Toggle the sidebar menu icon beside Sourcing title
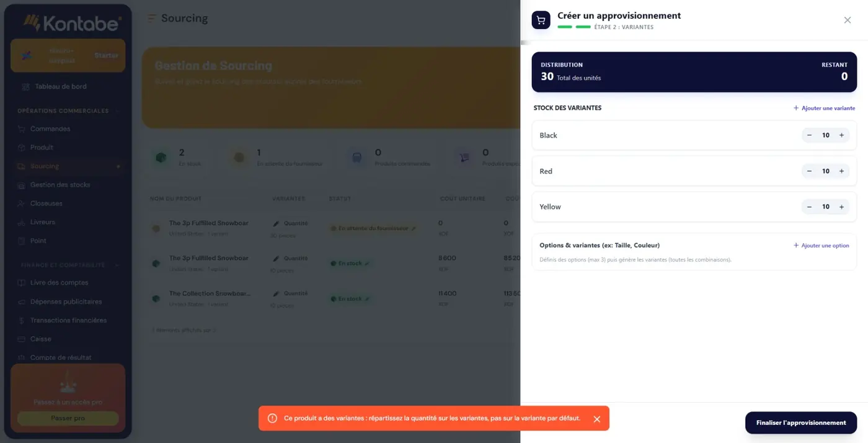 coord(152,19)
